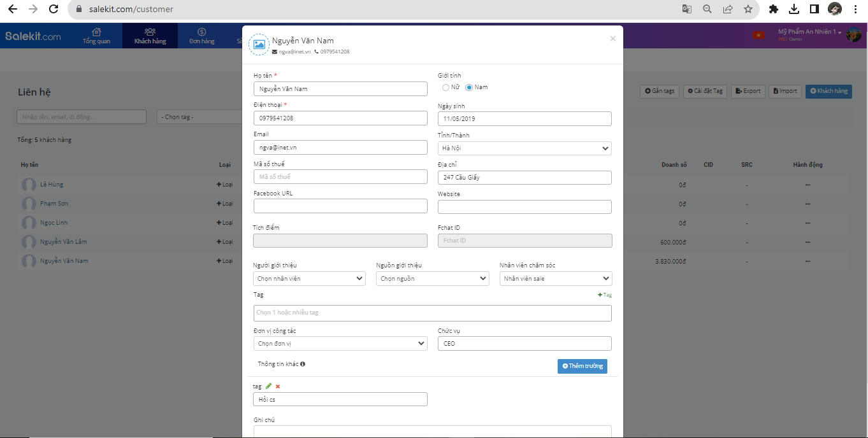
Task: Select the Nam gender radio button
Action: pyautogui.click(x=470, y=87)
